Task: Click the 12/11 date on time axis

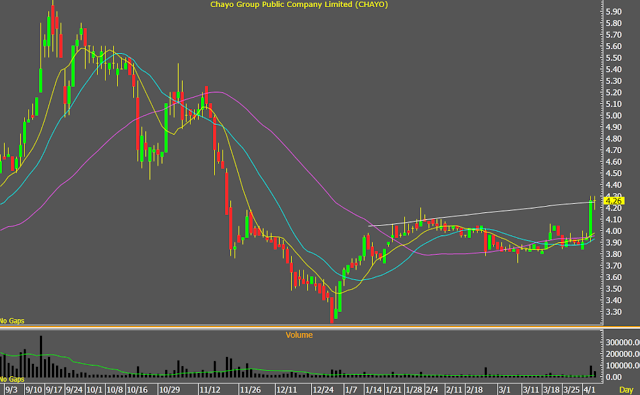Action: [287, 390]
